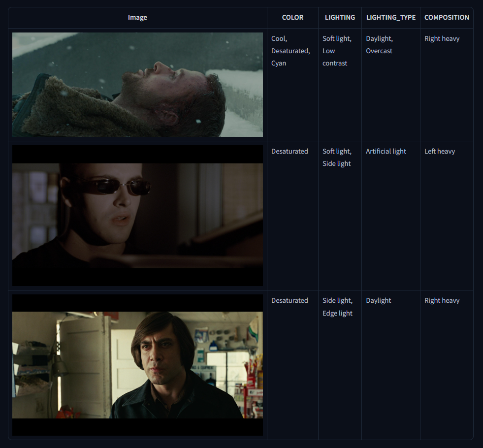The image size is (483, 448).
Task: Open the man with sunglasses thumbnail
Action: (x=137, y=216)
